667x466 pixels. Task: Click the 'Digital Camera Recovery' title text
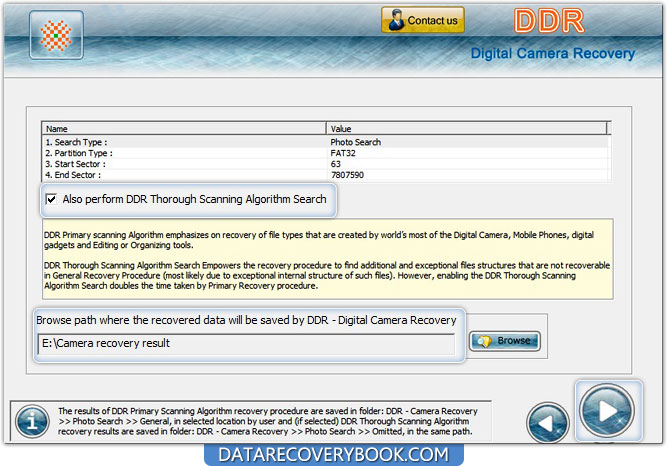[553, 54]
